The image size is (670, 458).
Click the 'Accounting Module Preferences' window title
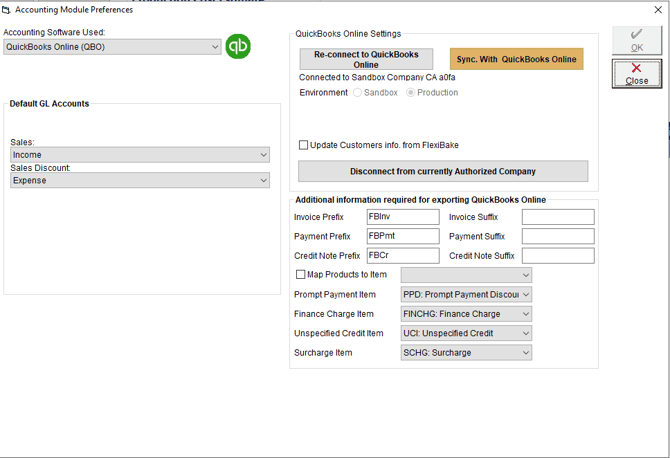tap(74, 10)
